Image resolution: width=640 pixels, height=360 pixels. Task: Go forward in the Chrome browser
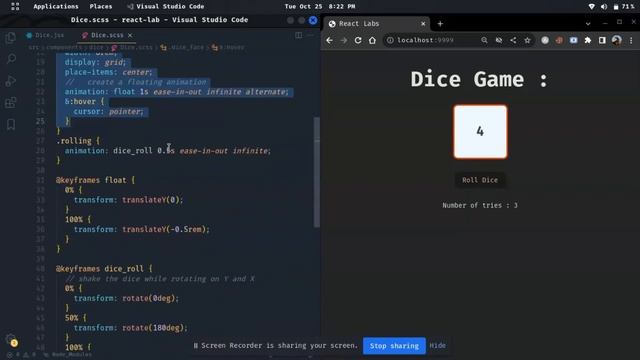tap(344, 40)
